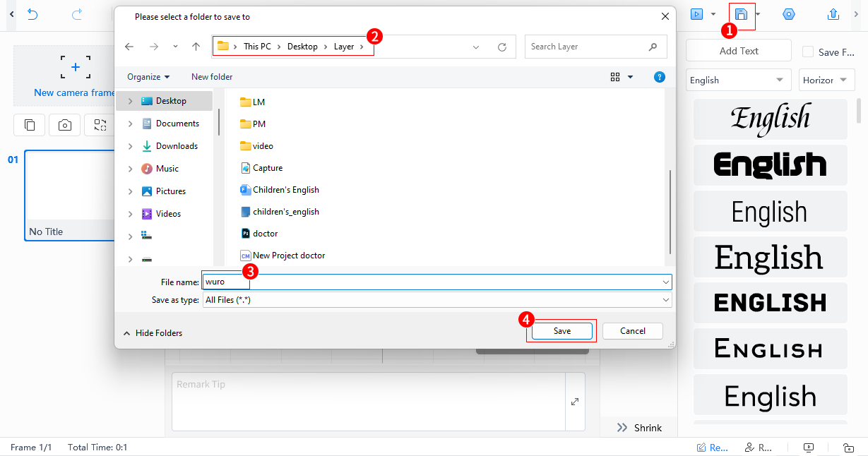
Task: Click the resize frame icon
Action: click(x=100, y=125)
